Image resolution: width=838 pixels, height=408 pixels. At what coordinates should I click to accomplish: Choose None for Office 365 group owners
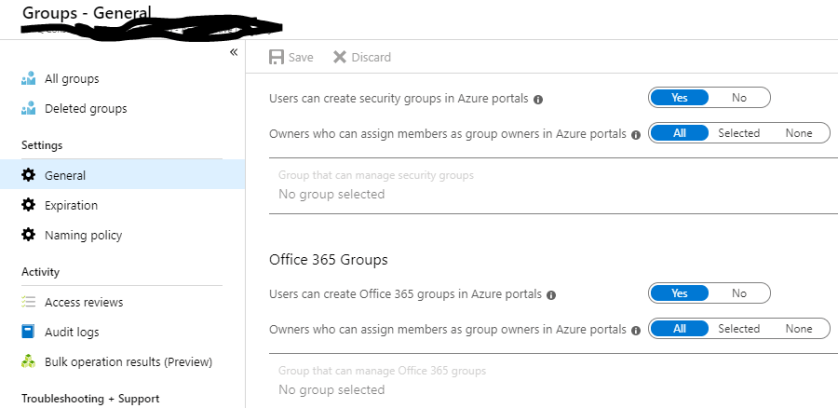tap(798, 329)
